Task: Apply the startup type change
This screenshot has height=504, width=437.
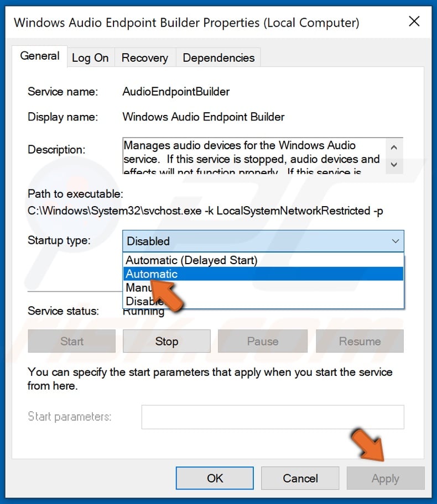Action: tap(386, 478)
